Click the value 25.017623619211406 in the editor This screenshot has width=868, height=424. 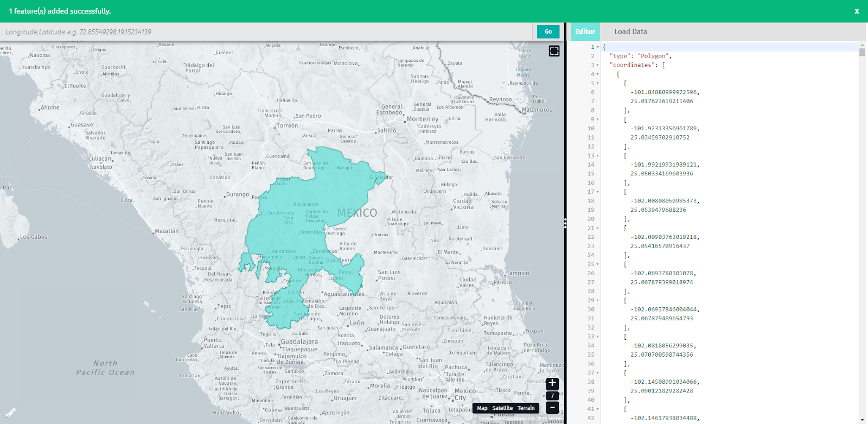662,102
